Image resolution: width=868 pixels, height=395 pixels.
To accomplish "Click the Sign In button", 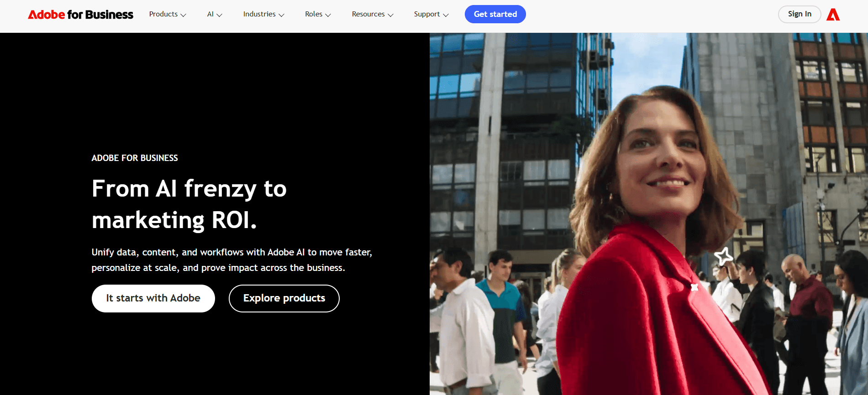I will (x=800, y=14).
